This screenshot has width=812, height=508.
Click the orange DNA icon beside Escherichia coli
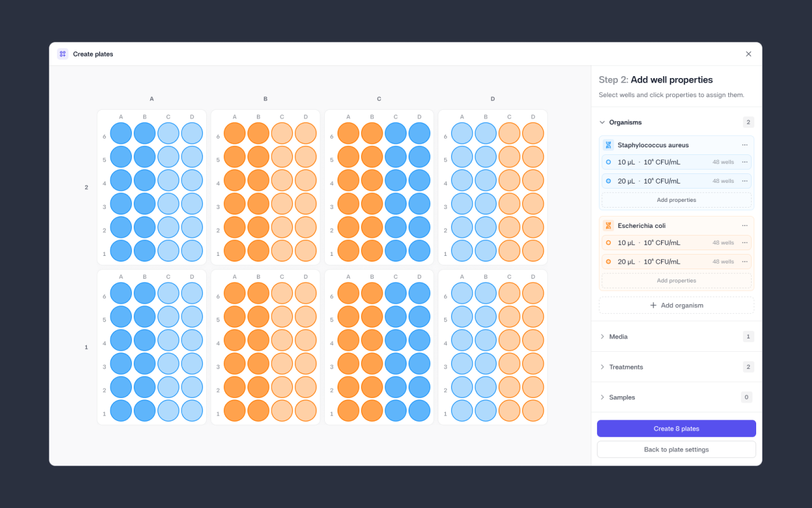(x=608, y=225)
